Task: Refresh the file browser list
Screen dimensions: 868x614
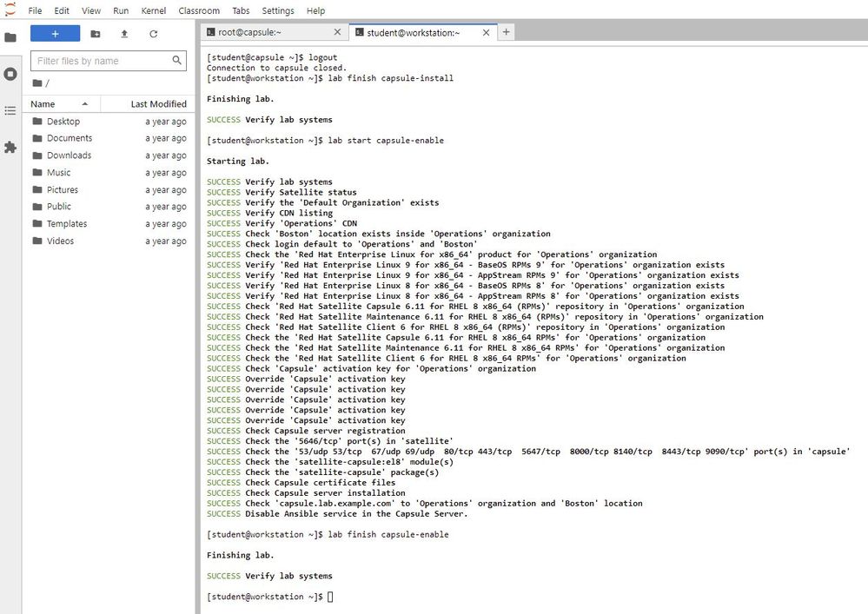Action: click(154, 34)
